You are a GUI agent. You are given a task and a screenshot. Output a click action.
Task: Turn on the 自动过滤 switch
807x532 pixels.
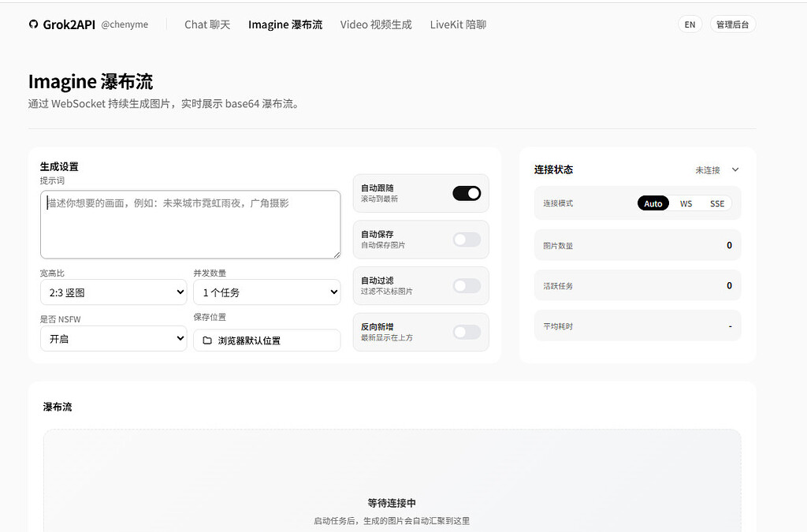point(467,286)
